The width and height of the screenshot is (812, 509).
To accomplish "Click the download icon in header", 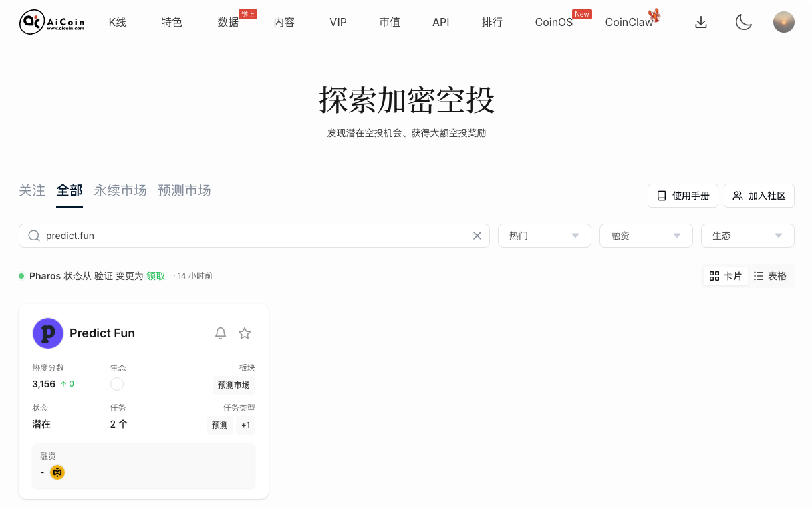I will point(700,23).
